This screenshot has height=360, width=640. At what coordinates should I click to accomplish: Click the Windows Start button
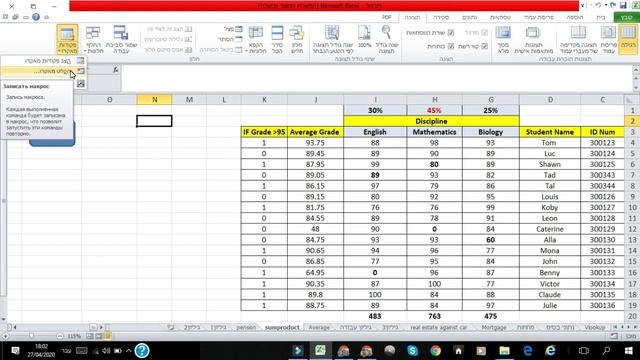(629, 350)
